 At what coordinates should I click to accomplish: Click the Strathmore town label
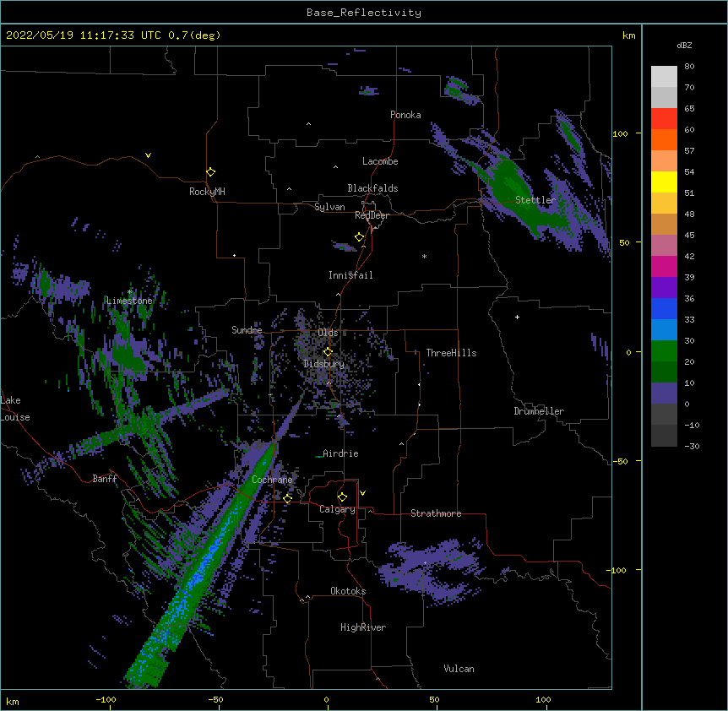tap(436, 513)
